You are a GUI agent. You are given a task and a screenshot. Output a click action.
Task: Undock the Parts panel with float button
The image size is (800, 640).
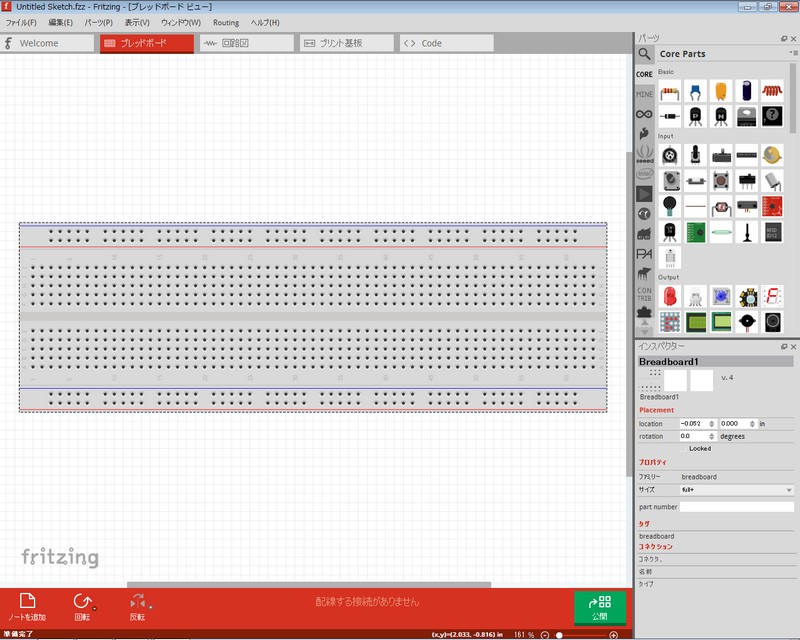(784, 39)
